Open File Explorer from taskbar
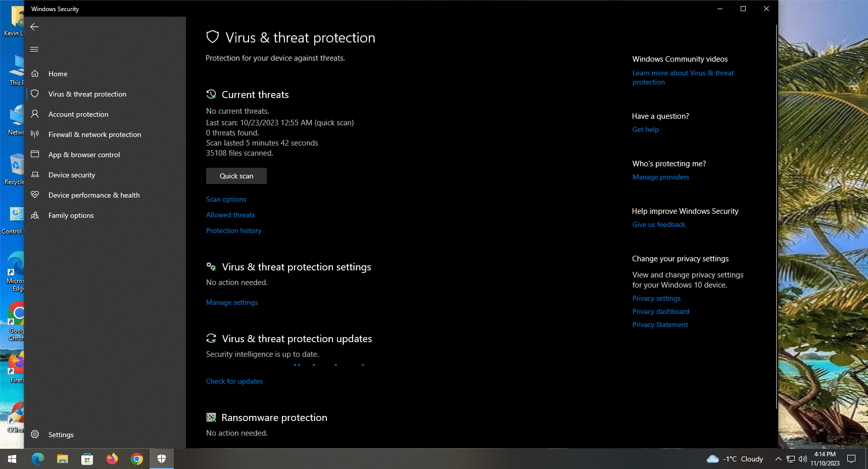Viewport: 868px width, 469px height. (63, 459)
